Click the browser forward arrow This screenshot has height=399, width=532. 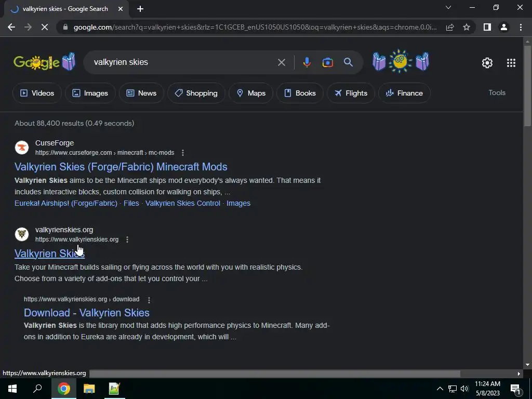(x=28, y=27)
